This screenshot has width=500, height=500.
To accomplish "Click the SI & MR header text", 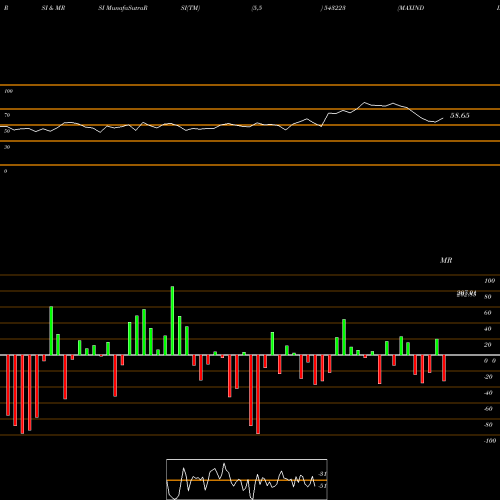I will (x=53, y=8).
